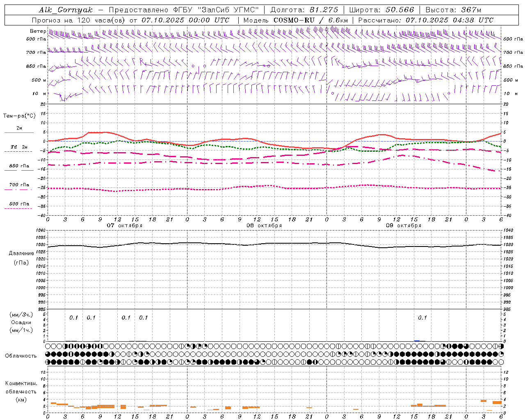Select the Тем-ра(°C) axis title
525x420 pixels.
pos(19,116)
